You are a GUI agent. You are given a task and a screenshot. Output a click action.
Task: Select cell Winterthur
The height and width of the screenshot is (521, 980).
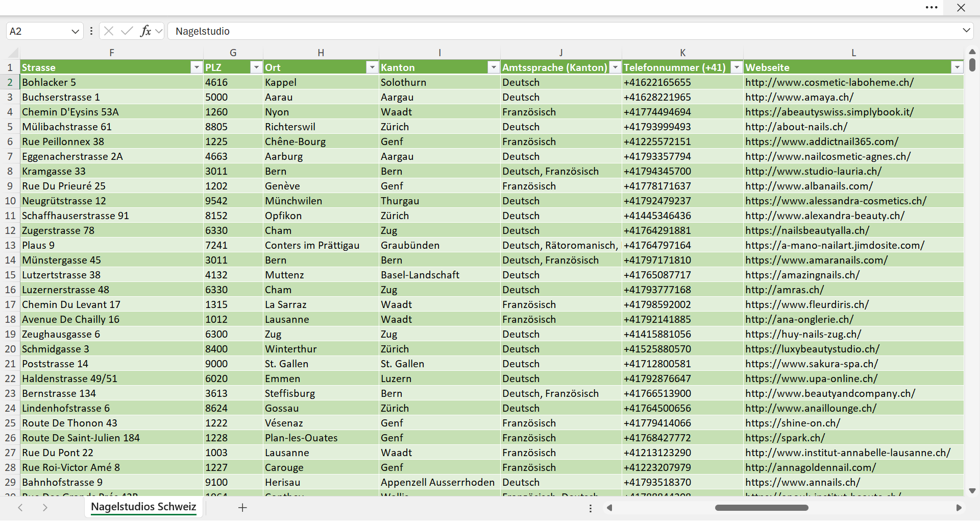[321, 349]
